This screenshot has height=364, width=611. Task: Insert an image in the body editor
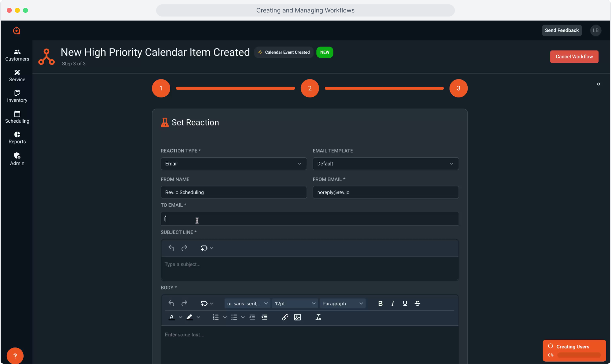coord(297,317)
